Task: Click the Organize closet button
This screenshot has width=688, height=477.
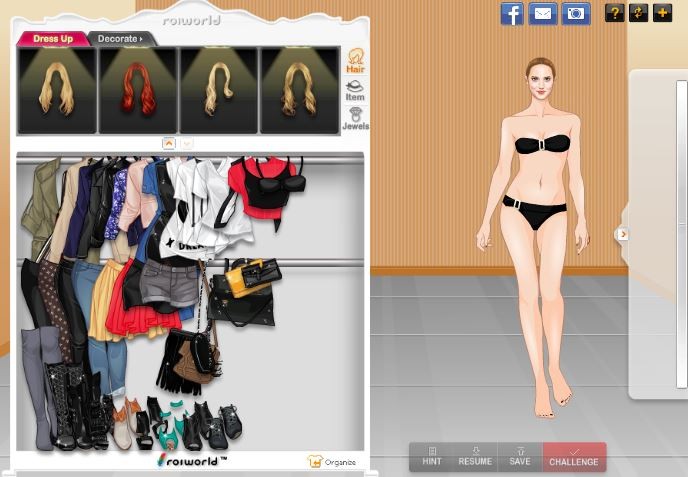Action: click(331, 461)
